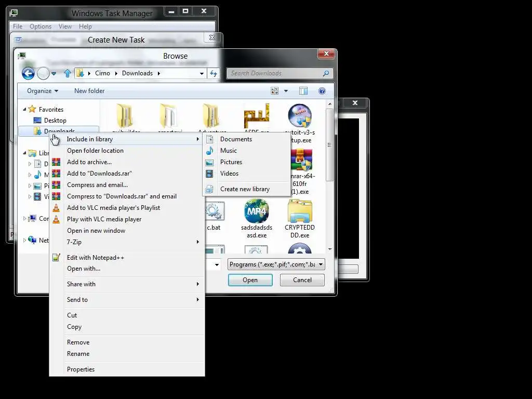532x399 pixels.
Task: Choose Remove in context menu
Action: tap(127, 342)
